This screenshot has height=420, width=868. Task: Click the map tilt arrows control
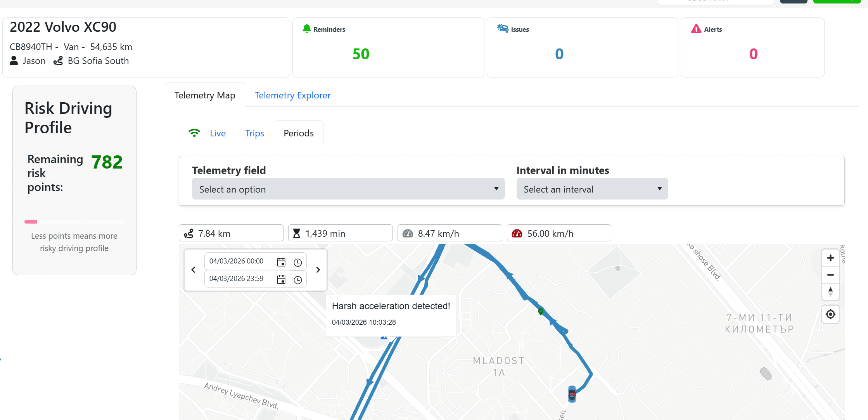tap(830, 292)
